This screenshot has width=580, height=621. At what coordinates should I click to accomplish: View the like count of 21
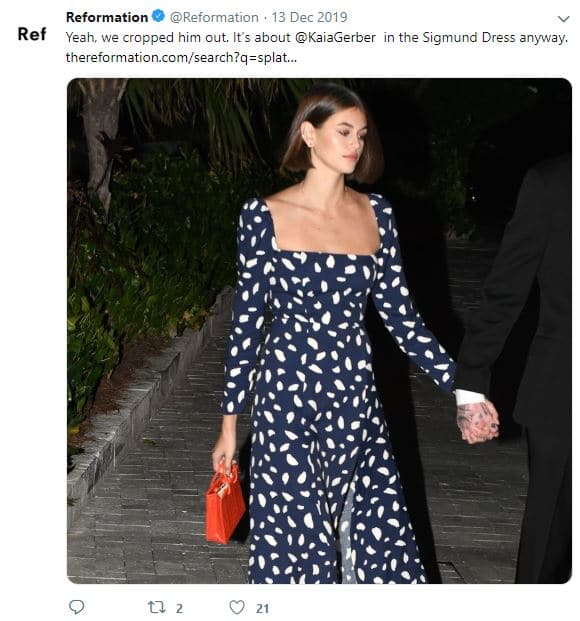point(262,608)
